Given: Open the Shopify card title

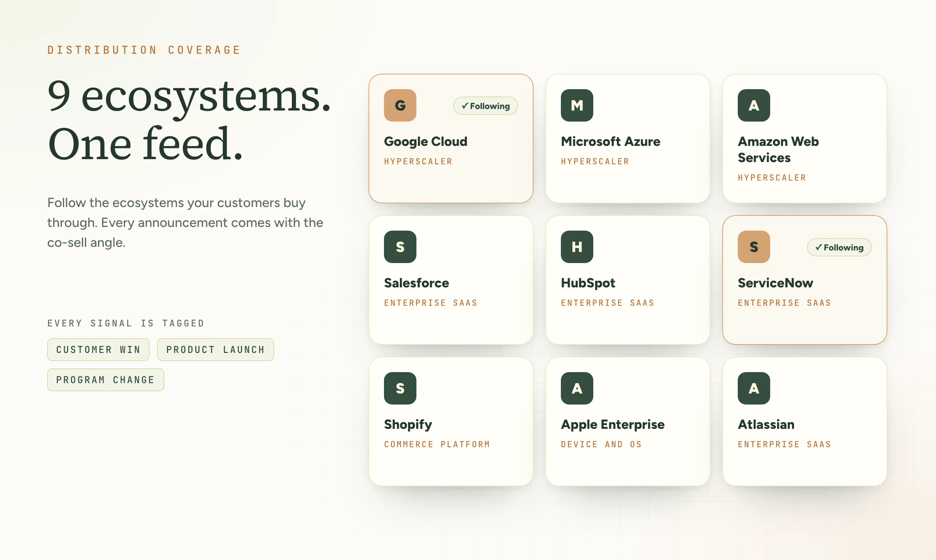Looking at the screenshot, I should point(408,425).
